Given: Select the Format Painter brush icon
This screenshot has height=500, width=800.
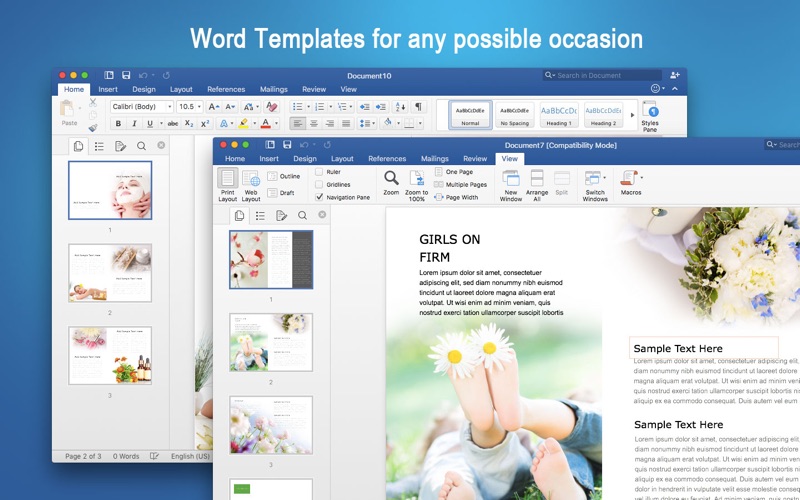Looking at the screenshot, I should (93, 128).
